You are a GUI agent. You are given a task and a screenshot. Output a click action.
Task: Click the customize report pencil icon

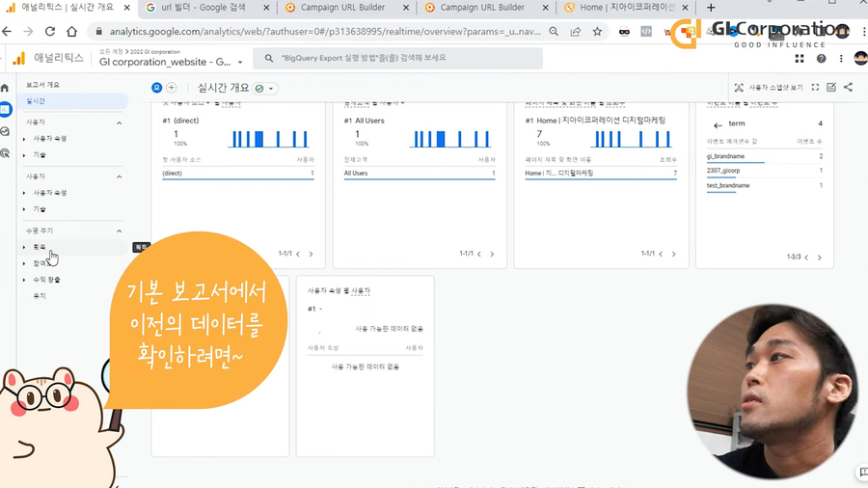click(831, 88)
